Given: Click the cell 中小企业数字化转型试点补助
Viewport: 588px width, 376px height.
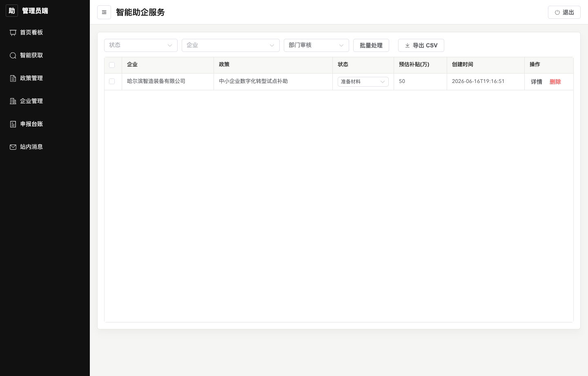Looking at the screenshot, I should click(x=253, y=81).
